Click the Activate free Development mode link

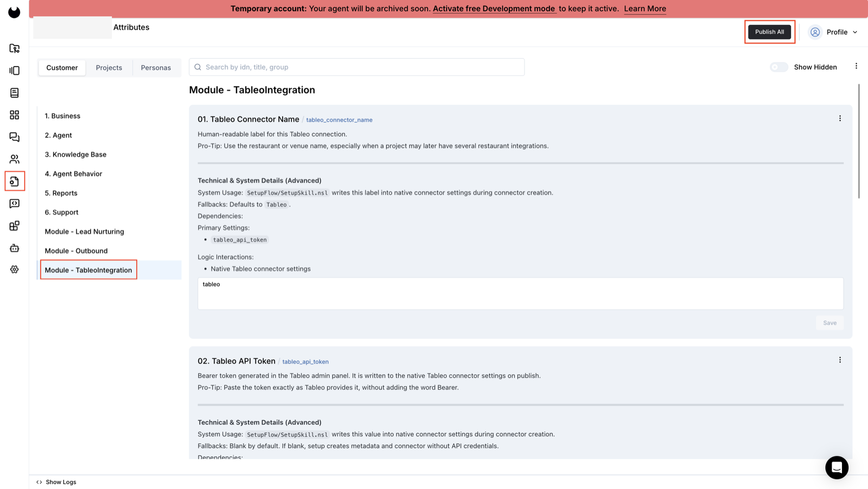494,9
